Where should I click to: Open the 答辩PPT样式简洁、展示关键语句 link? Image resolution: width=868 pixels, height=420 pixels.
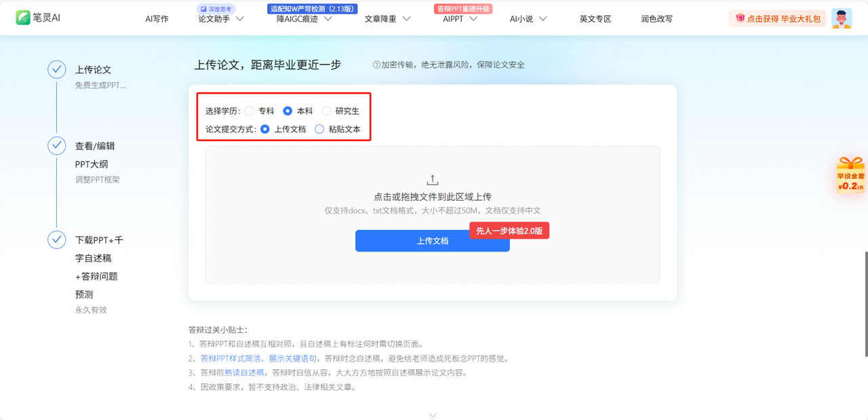[258, 358]
